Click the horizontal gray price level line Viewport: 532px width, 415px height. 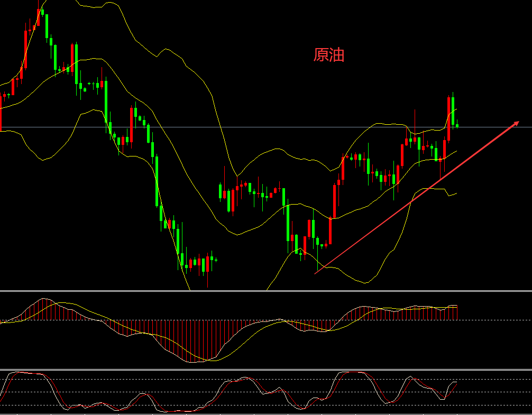click(x=266, y=127)
